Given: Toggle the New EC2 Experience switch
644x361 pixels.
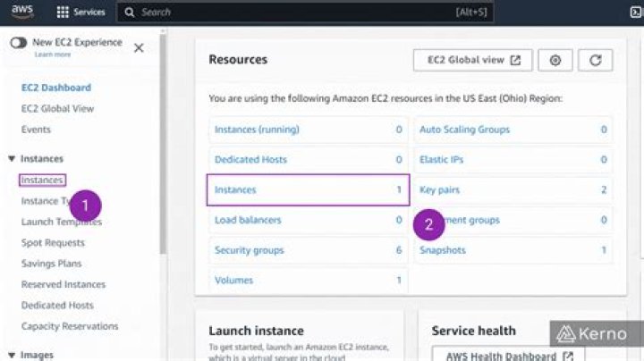Looking at the screenshot, I should [x=18, y=43].
